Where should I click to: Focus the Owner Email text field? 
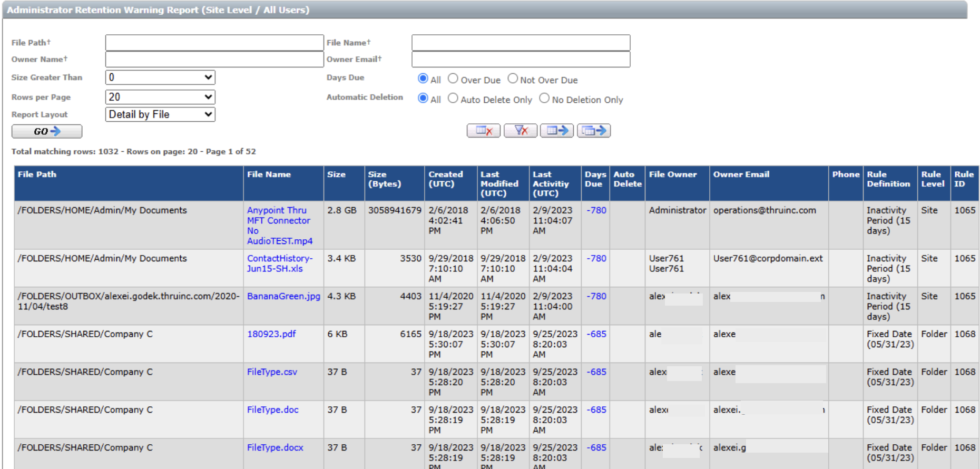(x=521, y=60)
